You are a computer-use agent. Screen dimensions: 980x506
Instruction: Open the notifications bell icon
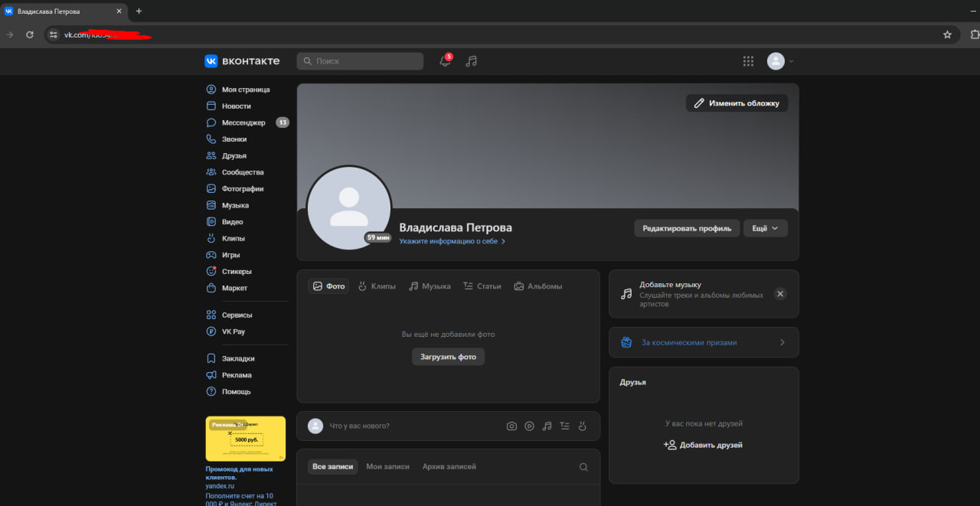pyautogui.click(x=445, y=61)
